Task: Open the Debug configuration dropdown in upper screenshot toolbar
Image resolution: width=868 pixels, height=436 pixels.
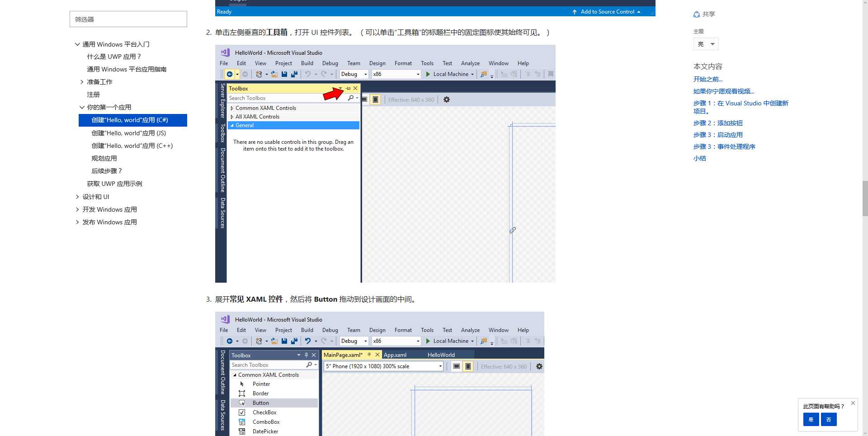Action: click(x=354, y=74)
